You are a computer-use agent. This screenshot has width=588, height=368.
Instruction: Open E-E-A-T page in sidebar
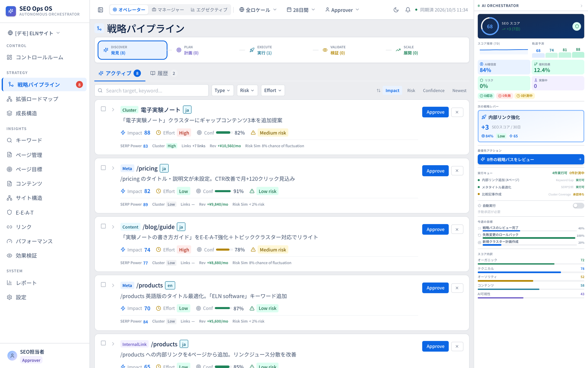pos(44,213)
